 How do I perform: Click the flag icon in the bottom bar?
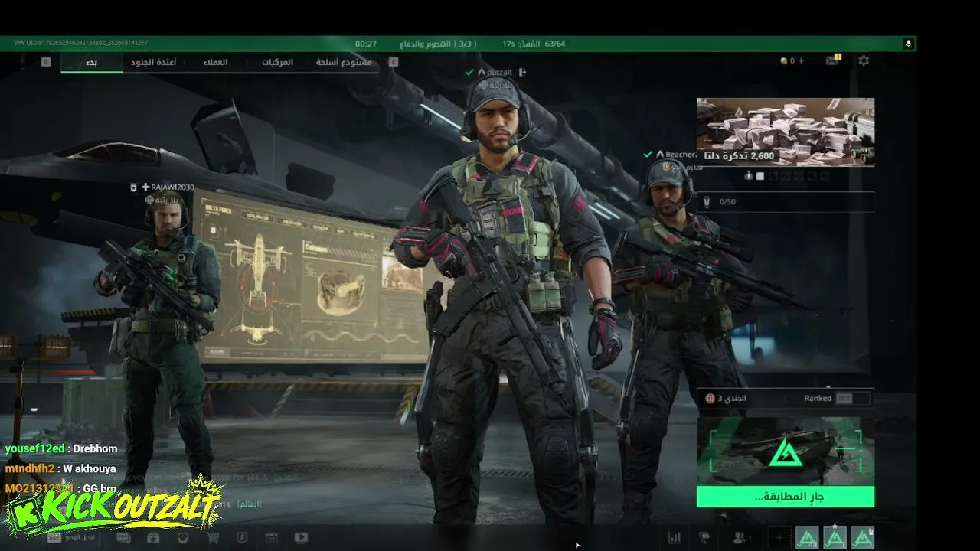pyautogui.click(x=704, y=538)
